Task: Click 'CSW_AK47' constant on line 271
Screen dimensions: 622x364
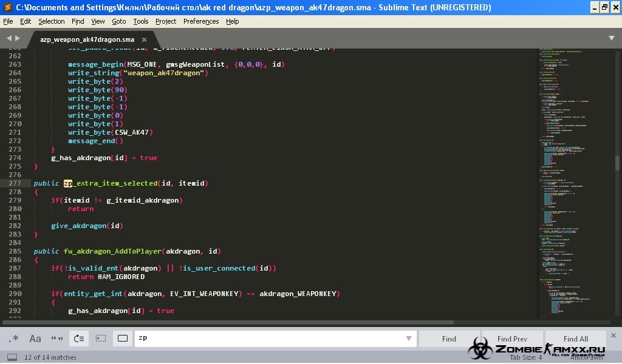Action: 132,132
